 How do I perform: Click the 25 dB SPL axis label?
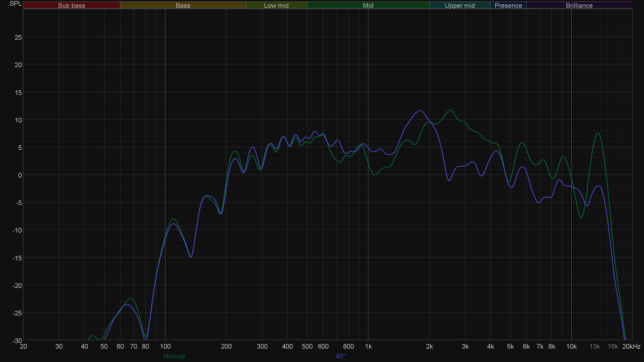click(x=18, y=38)
